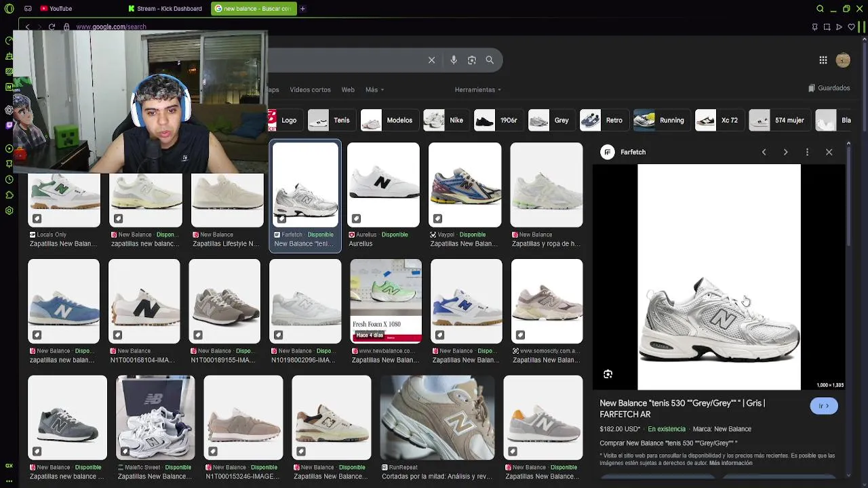Screen dimensions: 868x488
Task: Select the Running suggestion chip
Action: pos(660,120)
